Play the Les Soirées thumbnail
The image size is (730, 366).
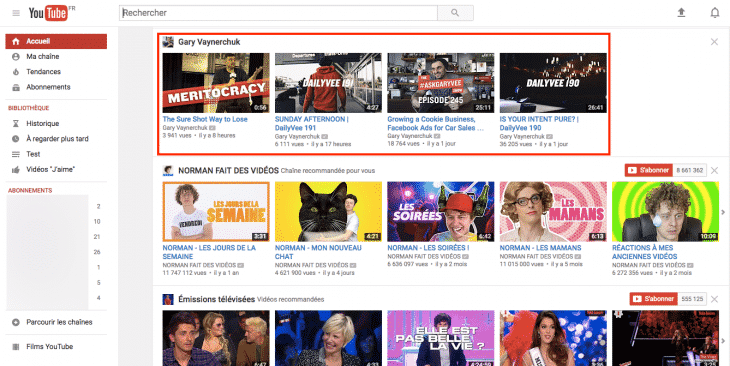tap(441, 211)
